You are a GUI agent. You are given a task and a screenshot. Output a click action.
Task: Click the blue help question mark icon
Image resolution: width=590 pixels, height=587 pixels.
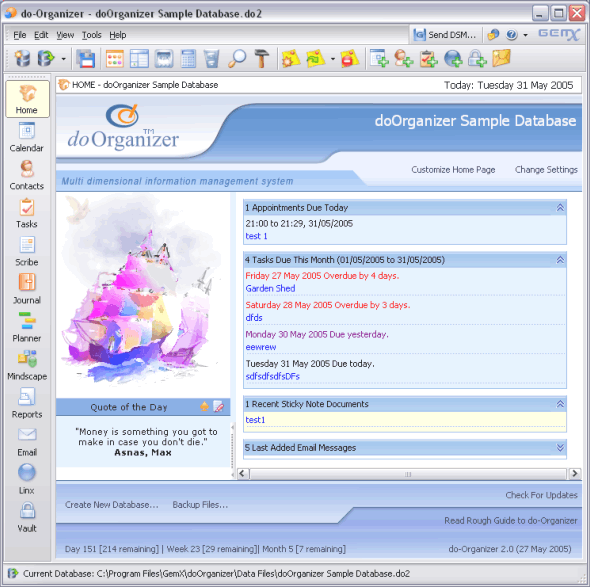point(511,35)
